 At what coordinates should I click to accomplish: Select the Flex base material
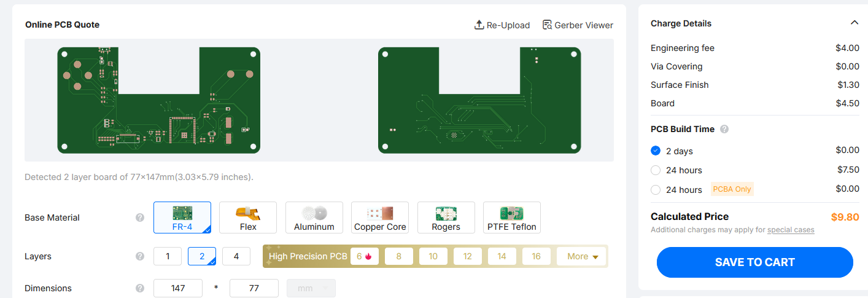click(x=248, y=218)
